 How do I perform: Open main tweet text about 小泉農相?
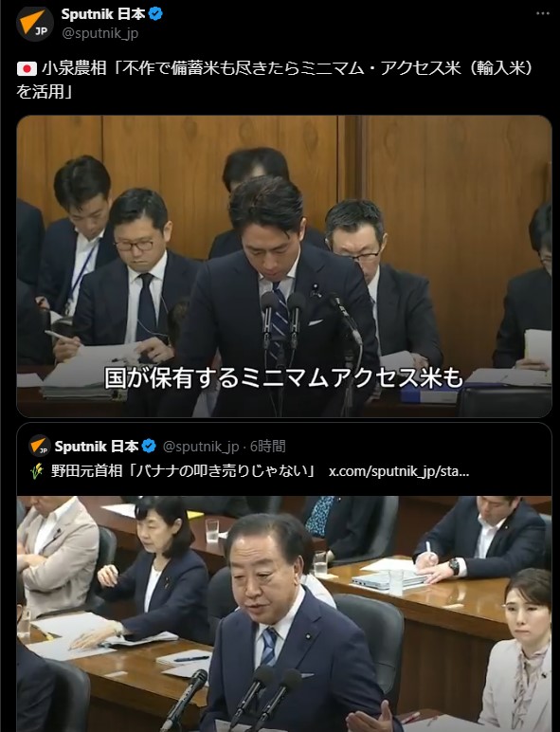[x=275, y=80]
